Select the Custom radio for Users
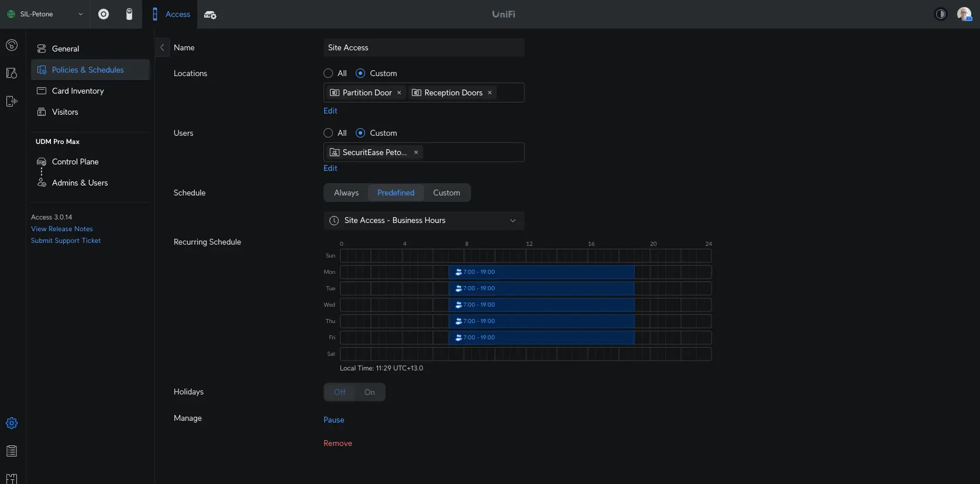Viewport: 980px width, 484px height. click(360, 133)
